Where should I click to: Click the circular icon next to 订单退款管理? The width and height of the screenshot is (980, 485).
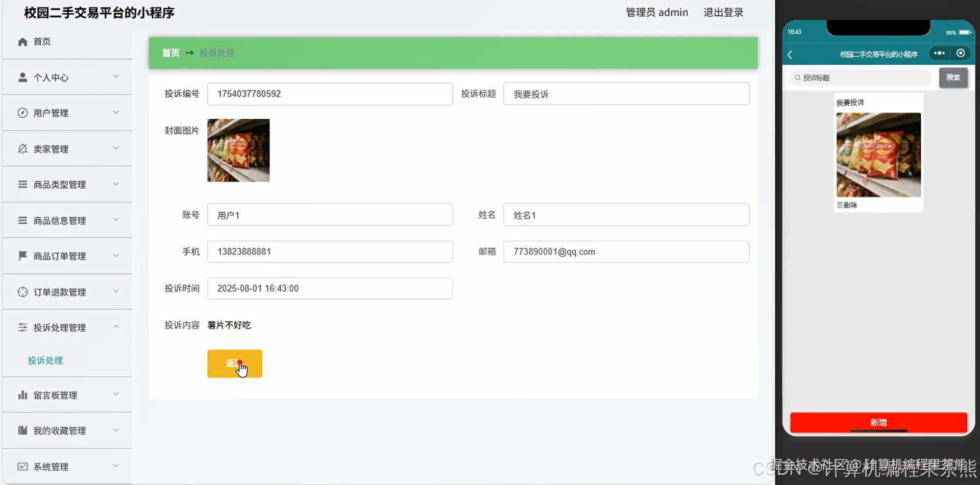point(22,292)
